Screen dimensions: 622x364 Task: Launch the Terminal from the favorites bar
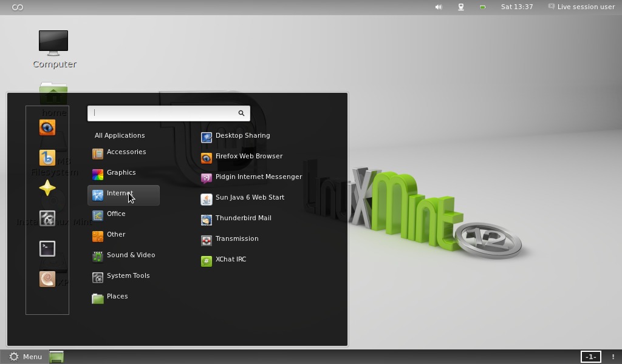click(47, 249)
